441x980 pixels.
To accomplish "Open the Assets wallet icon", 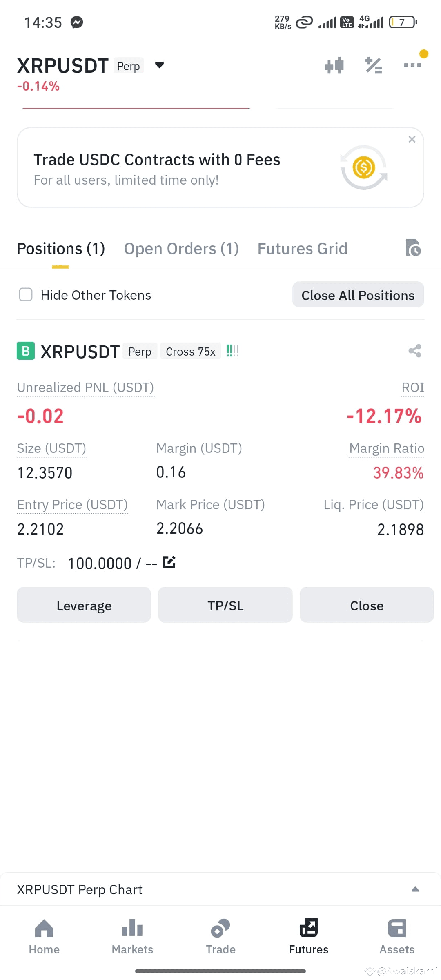I will click(397, 929).
